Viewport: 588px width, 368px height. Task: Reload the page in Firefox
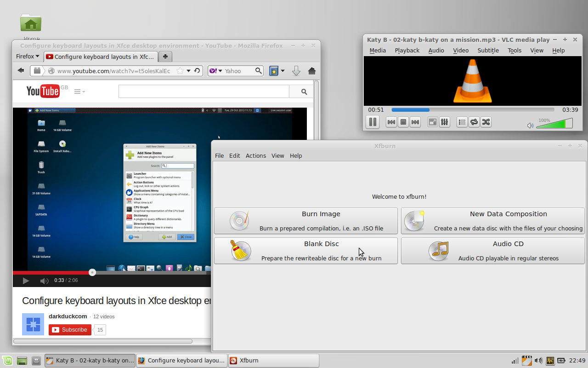(197, 71)
